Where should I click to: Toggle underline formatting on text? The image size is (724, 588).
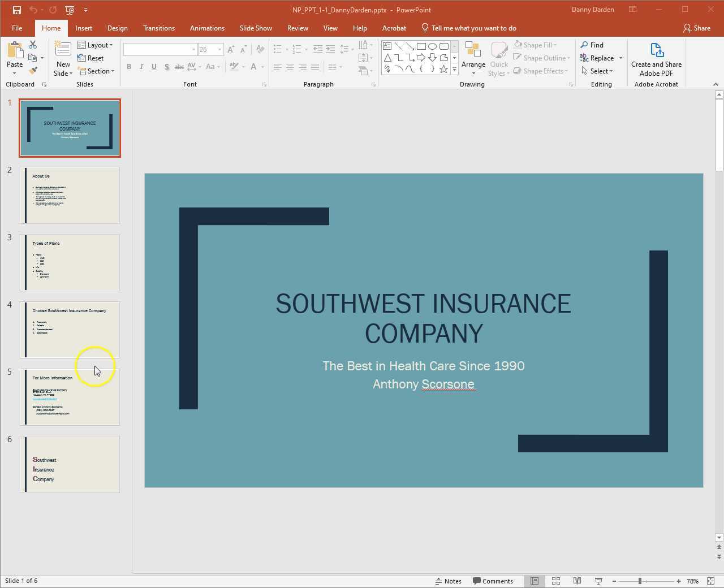pyautogui.click(x=154, y=67)
